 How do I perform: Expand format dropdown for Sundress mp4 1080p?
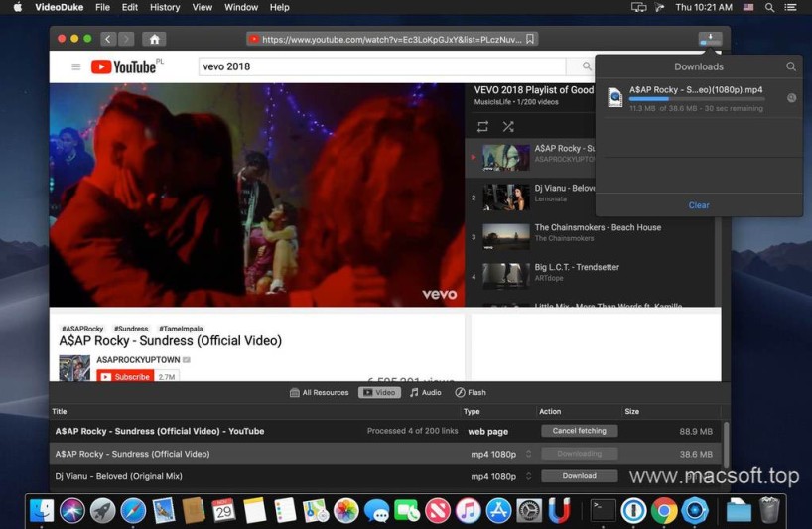tap(528, 454)
